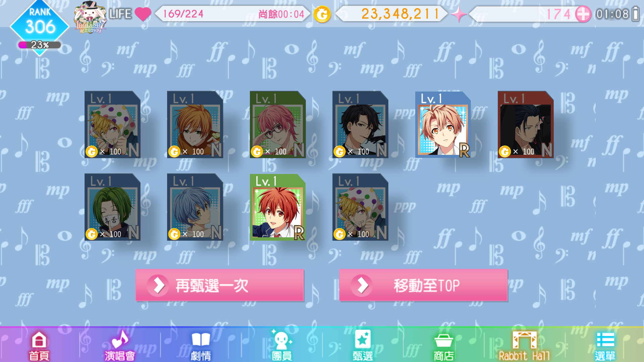Select the dark red bordered N card
The width and height of the screenshot is (644, 362).
point(526,124)
